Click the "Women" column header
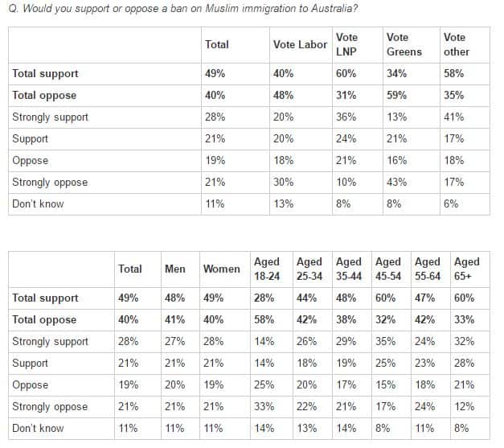 point(221,269)
